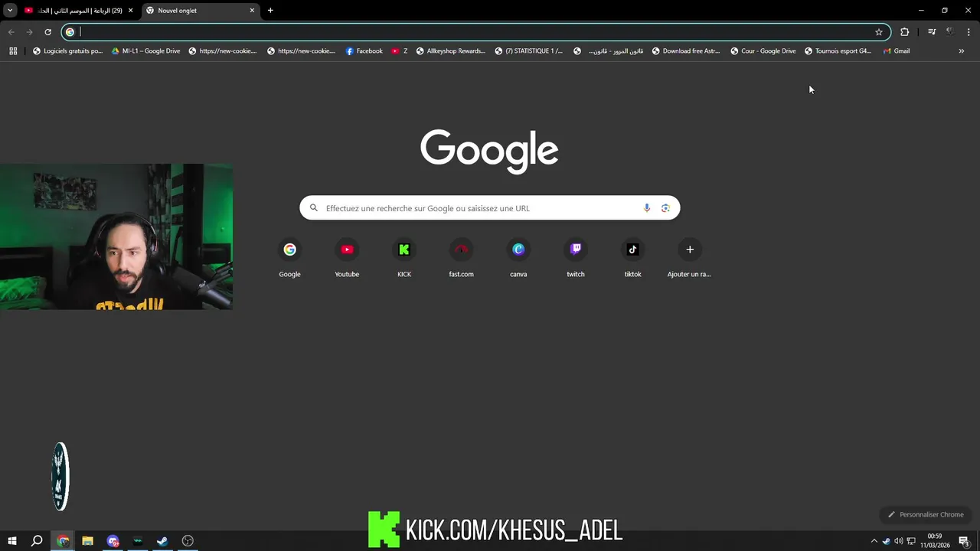The height and width of the screenshot is (551, 980).
Task: Open File Explorer from the taskbar
Action: [x=87, y=541]
